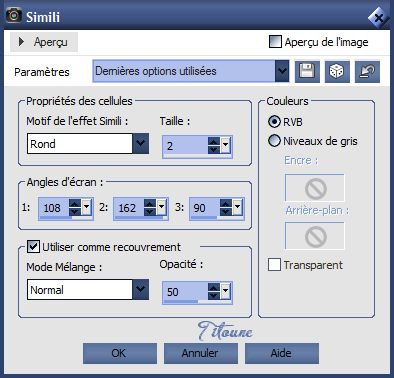This screenshot has width=394, height=378.
Task: Click the angle 2 value field 162
Action: click(x=129, y=208)
